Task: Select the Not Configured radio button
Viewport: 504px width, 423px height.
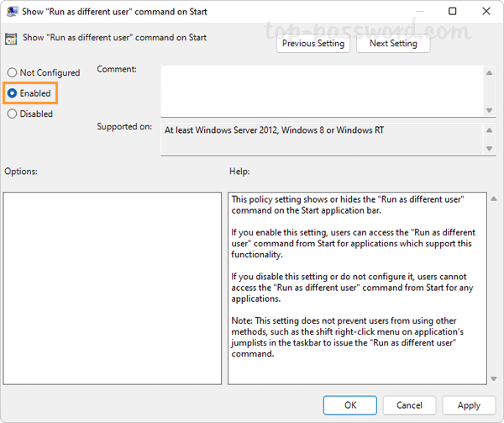Action: (13, 73)
